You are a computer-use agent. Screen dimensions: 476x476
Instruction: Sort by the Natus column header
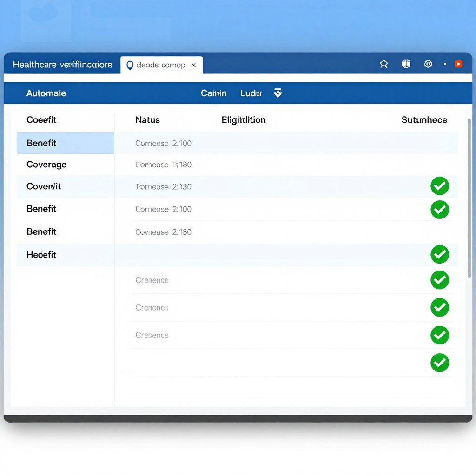click(147, 119)
